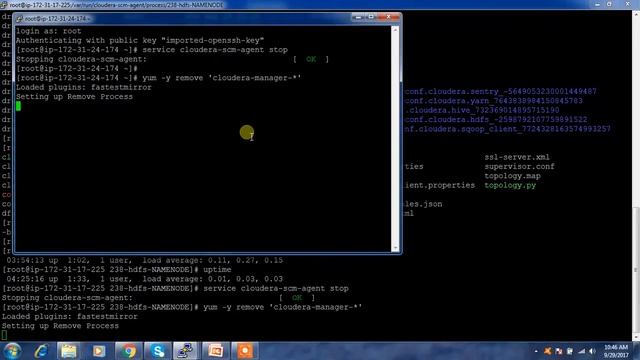Viewport: 640px width, 360px height.
Task: Open Google Chrome from taskbar
Action: click(x=128, y=351)
